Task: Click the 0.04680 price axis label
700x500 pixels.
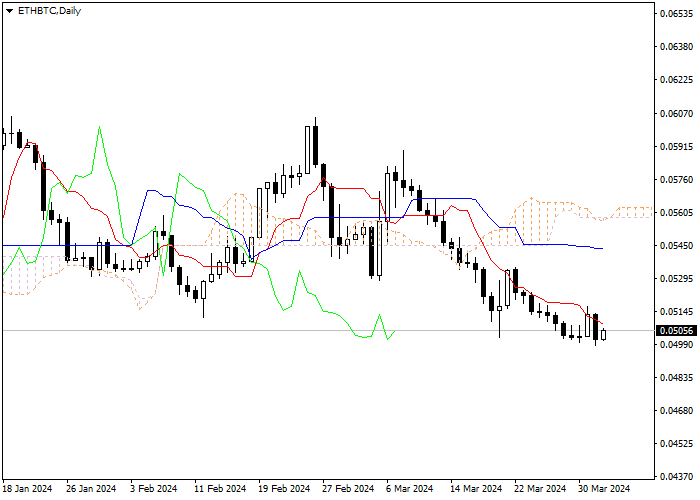Action: point(676,410)
